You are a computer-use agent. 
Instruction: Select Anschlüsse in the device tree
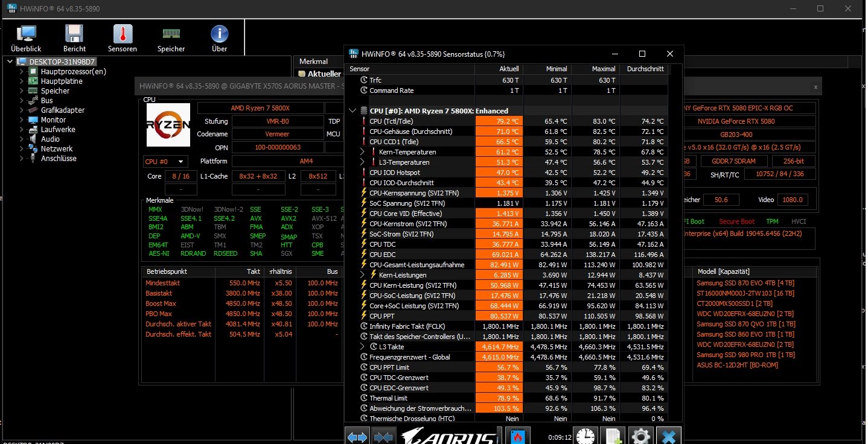tap(59, 158)
